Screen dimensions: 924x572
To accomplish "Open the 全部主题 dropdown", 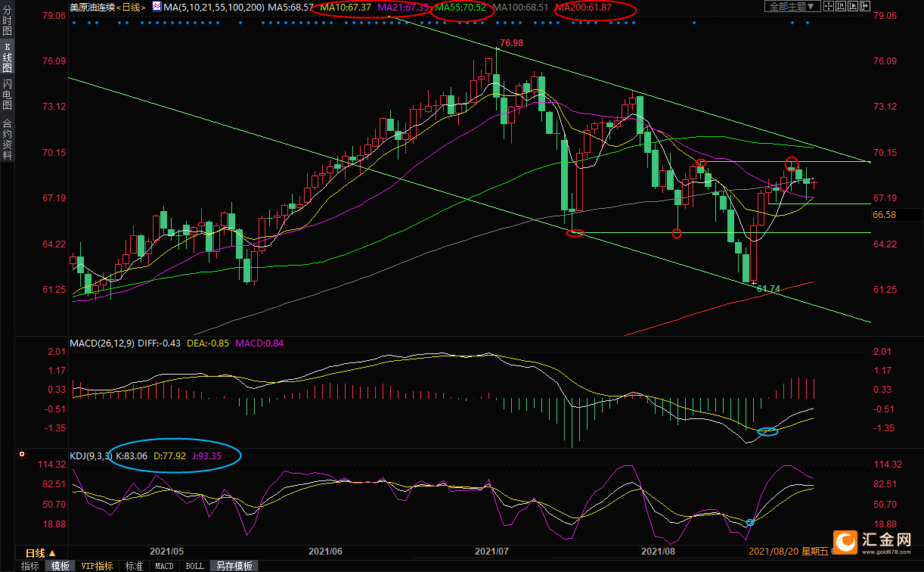I will click(792, 6).
